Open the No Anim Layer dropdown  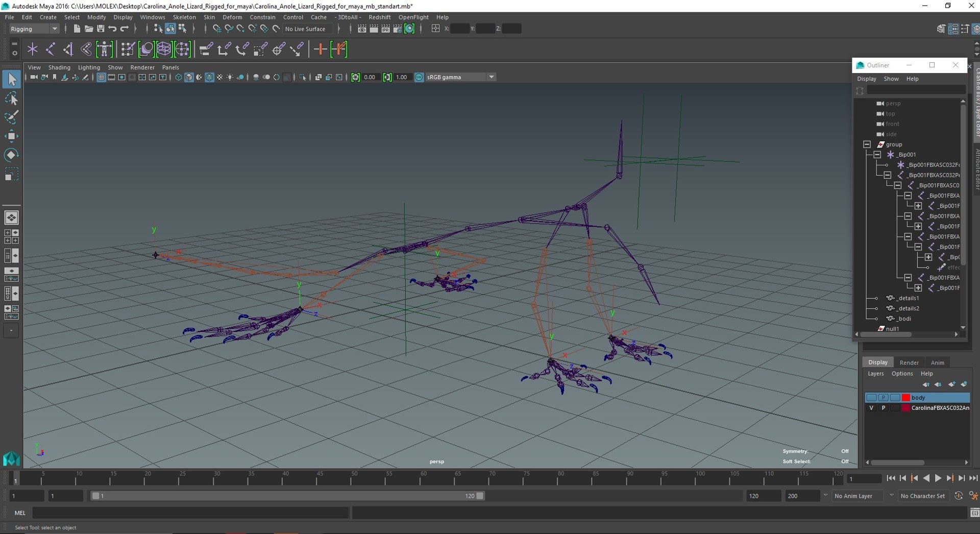[x=857, y=496]
